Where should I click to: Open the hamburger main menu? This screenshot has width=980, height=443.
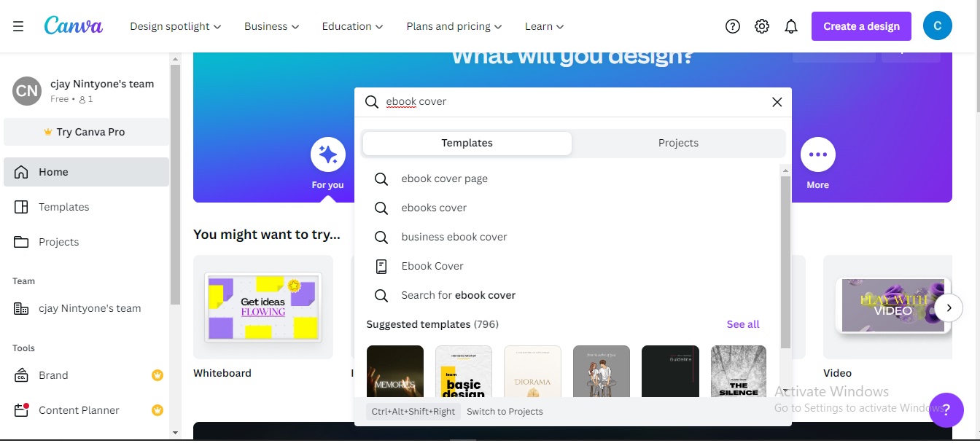coord(18,26)
